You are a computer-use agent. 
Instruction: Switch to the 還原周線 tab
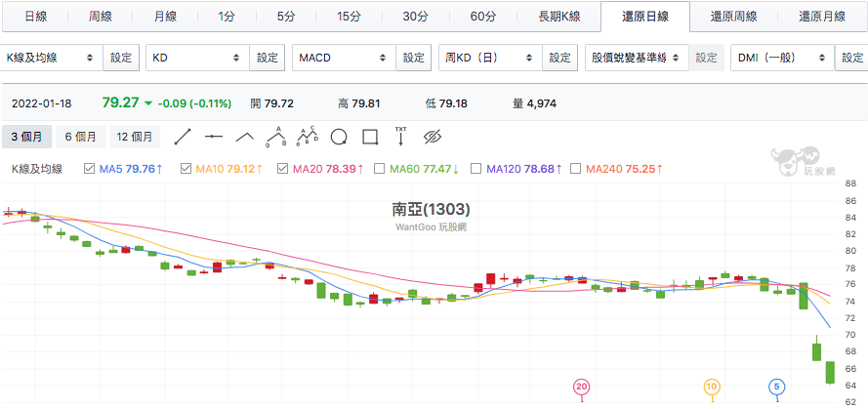click(733, 17)
